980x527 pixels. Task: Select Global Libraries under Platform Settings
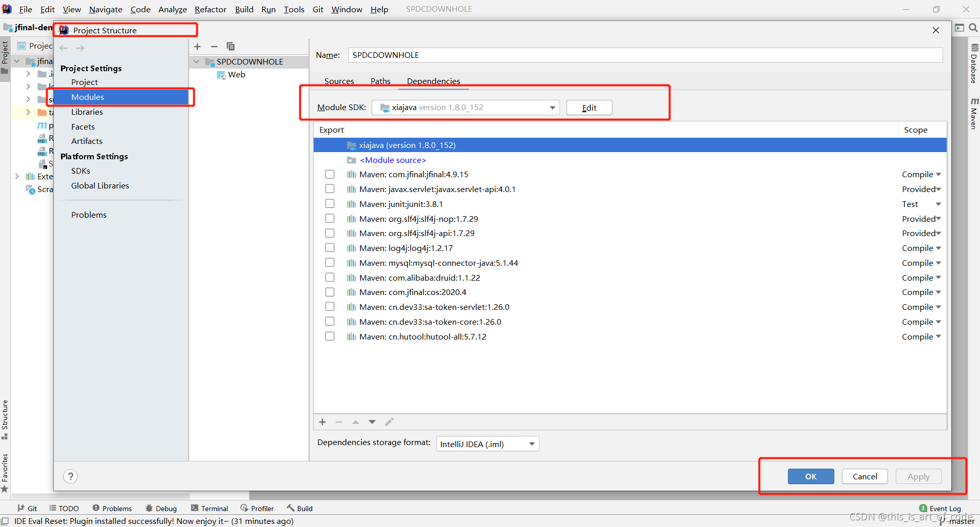[x=100, y=185]
